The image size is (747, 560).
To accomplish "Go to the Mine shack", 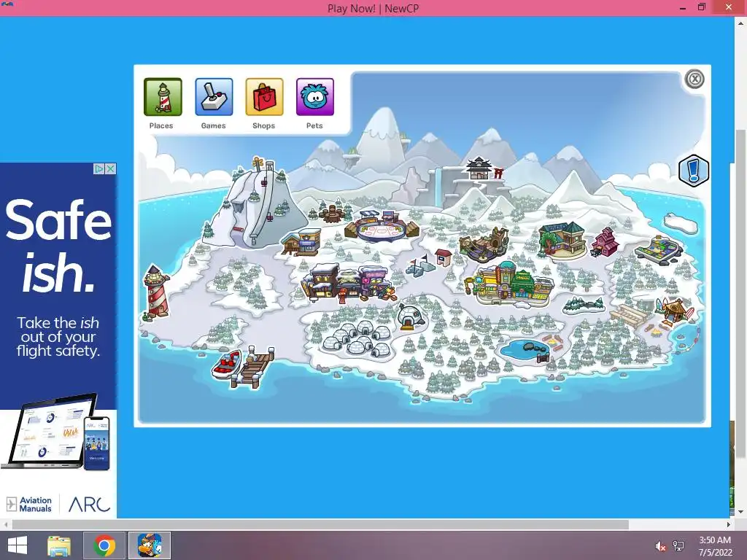I will click(x=443, y=257).
